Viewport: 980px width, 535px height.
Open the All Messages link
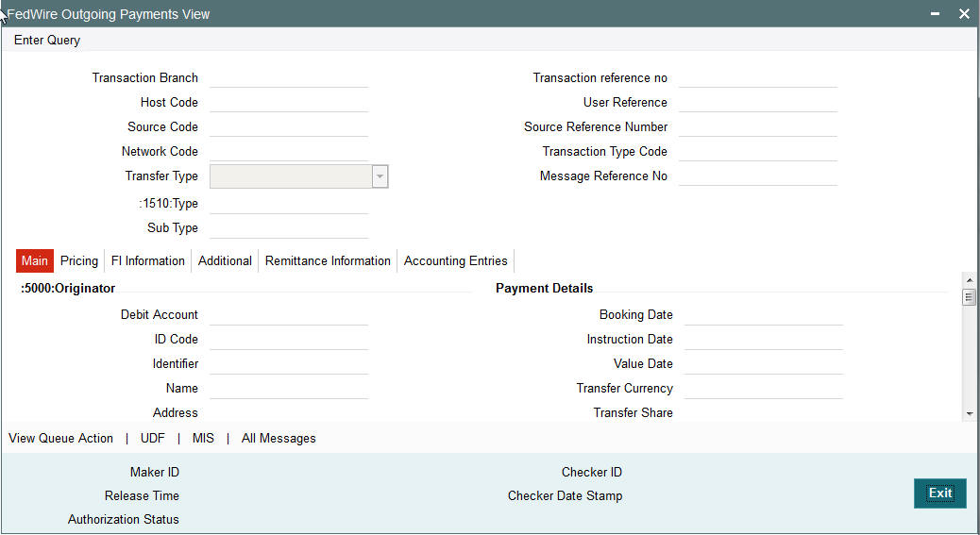[x=279, y=438]
